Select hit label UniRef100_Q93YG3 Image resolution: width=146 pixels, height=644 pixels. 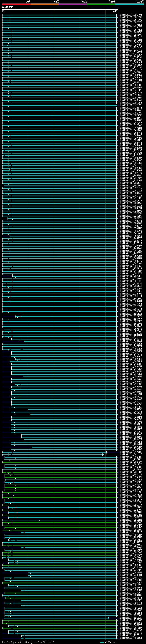[x=131, y=623]
